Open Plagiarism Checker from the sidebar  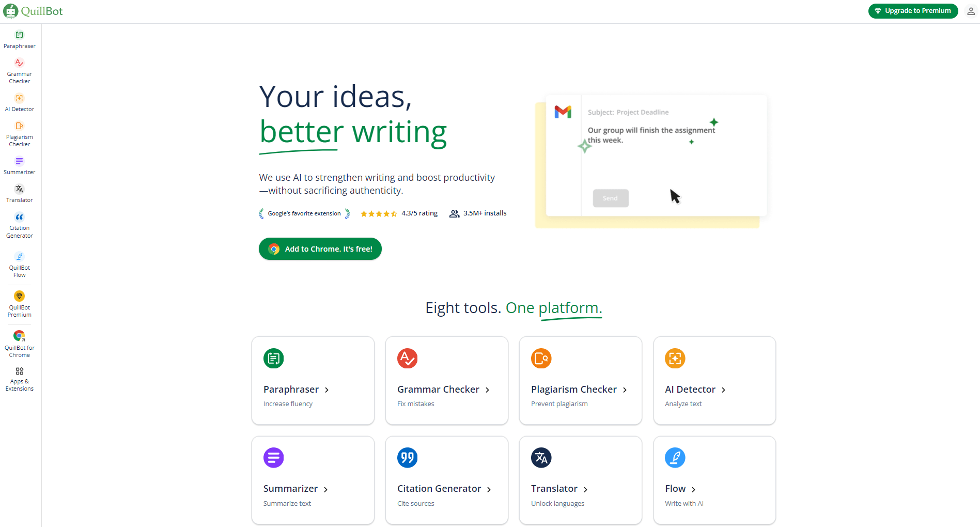[19, 134]
